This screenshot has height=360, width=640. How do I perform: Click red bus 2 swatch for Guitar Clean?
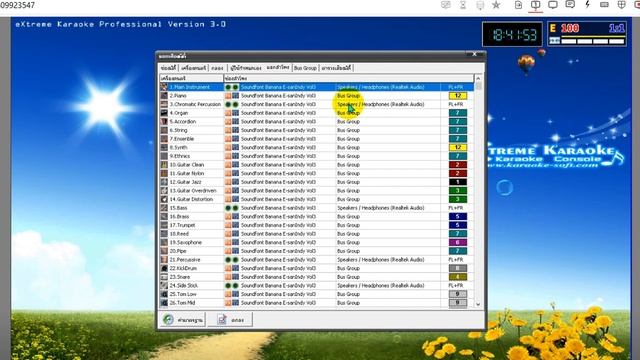[458, 165]
